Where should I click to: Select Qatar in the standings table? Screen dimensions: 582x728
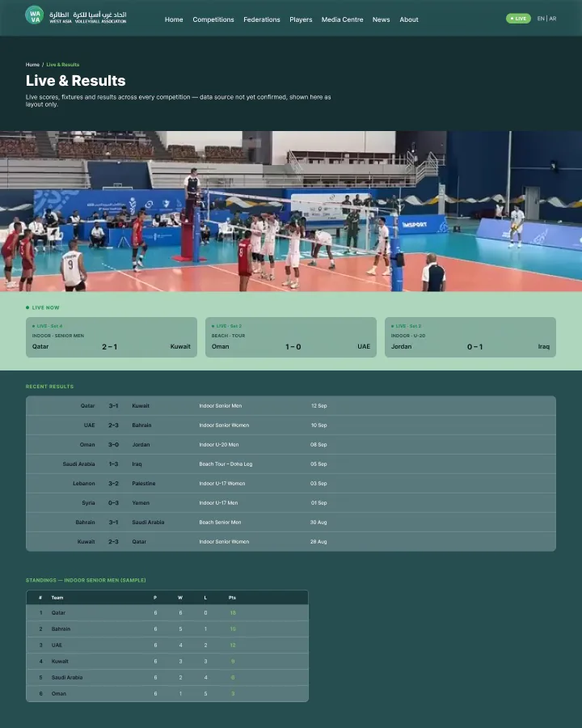click(167, 613)
